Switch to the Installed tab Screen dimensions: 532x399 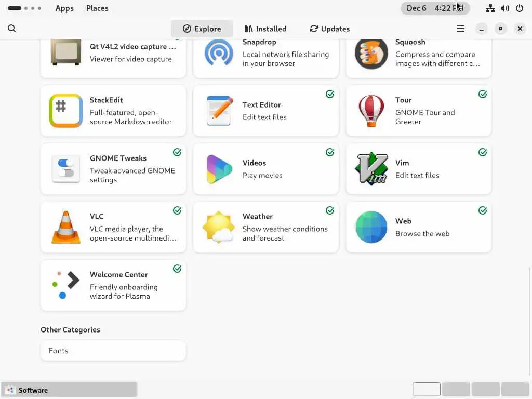[x=265, y=29]
